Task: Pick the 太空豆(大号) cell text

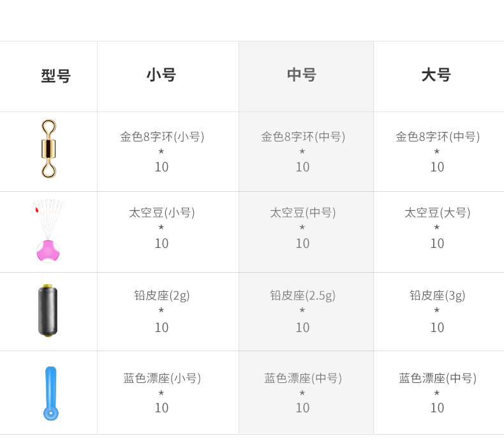Action: click(x=438, y=212)
